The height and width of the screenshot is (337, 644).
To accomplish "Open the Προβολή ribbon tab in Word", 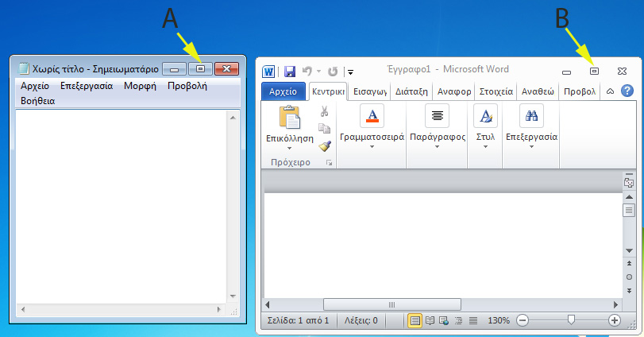I will (580, 91).
